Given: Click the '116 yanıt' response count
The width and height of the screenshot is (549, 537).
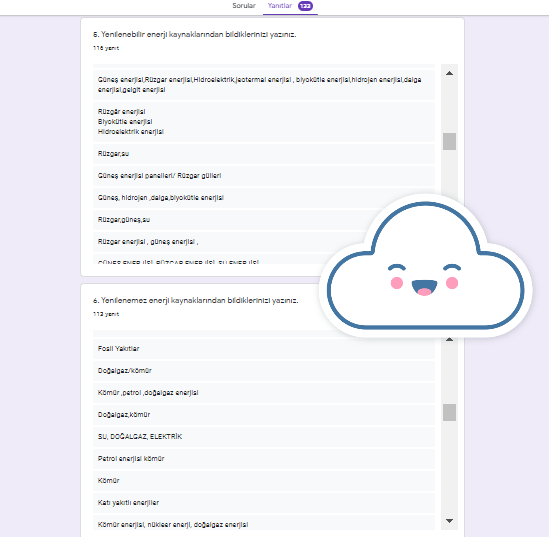Looking at the screenshot, I should tap(106, 48).
